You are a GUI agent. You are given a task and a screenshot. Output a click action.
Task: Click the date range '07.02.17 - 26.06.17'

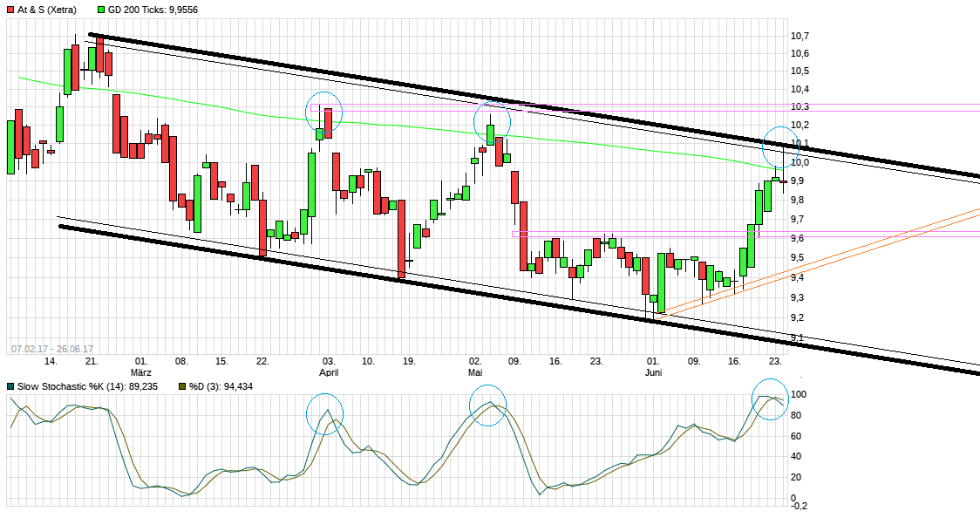pos(51,350)
